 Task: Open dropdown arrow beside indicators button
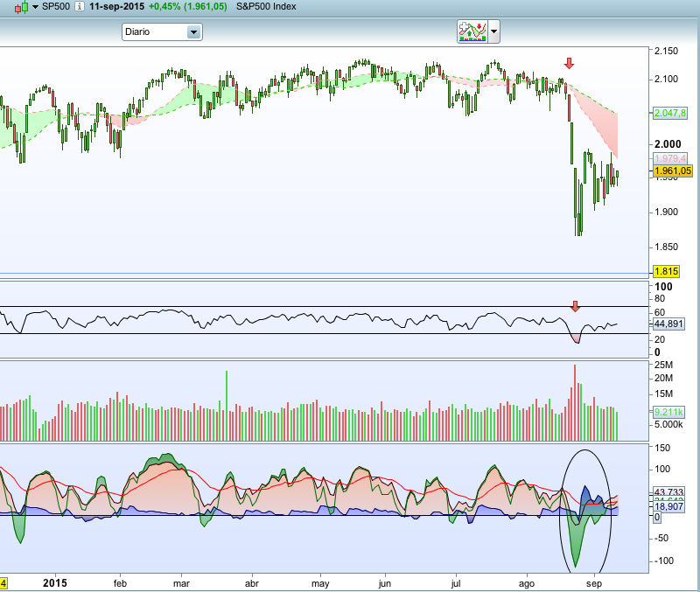point(493,31)
